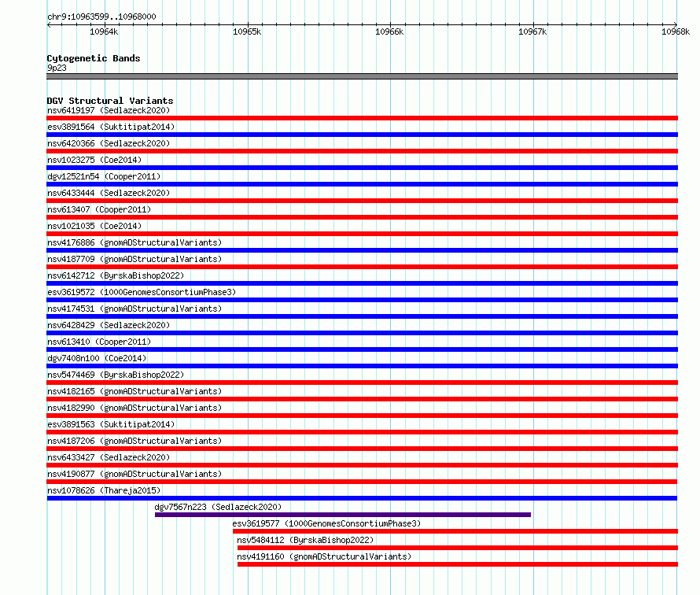The height and width of the screenshot is (595, 700).
Task: Click the 10965k ruler mark
Action: pos(247,31)
